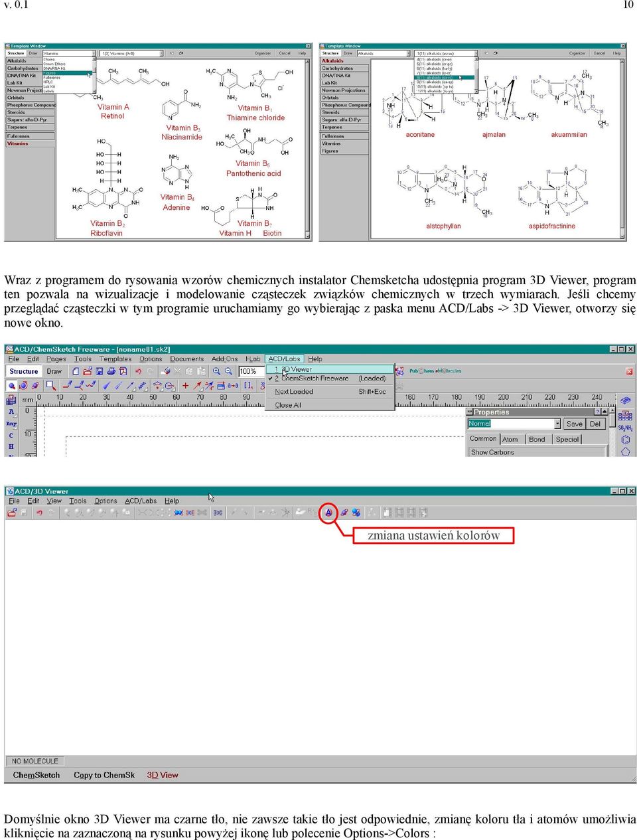Click the Organizer button in left Template Window
Screen dimensions: 637x840
coord(263,53)
